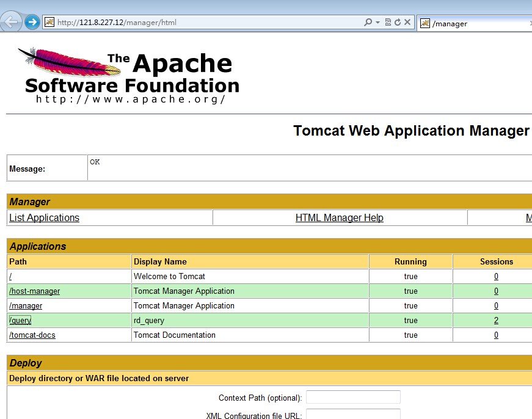Stop loading with the X icon
The image size is (532, 419).
[x=407, y=23]
